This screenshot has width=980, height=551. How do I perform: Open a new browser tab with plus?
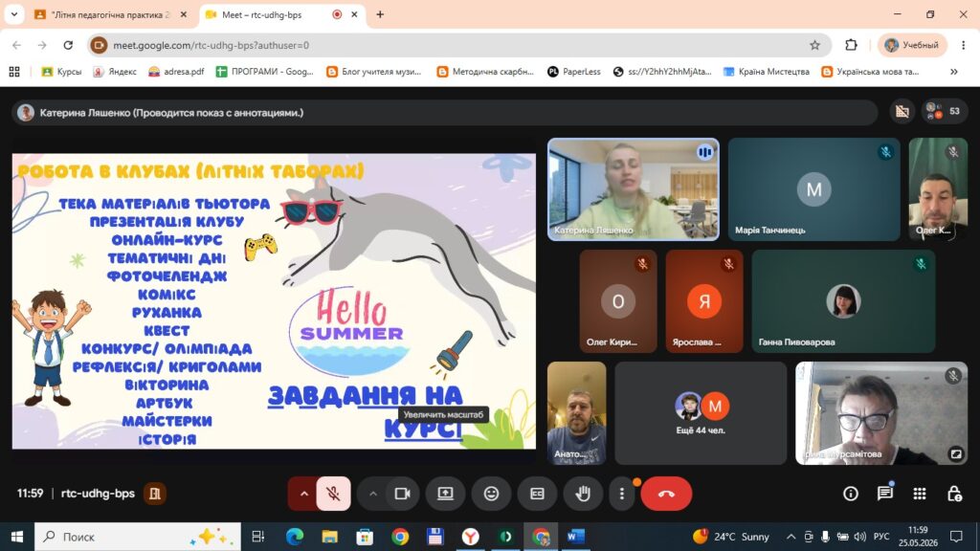379,14
